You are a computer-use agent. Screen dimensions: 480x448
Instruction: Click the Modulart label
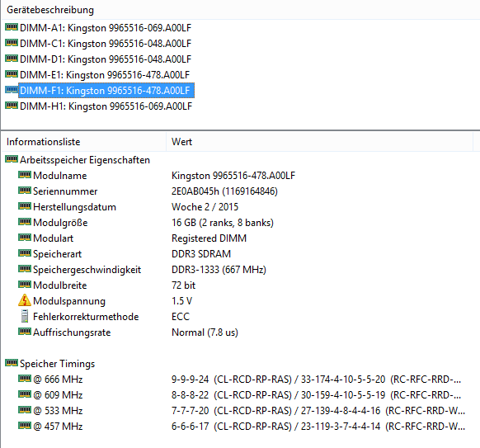click(x=54, y=238)
